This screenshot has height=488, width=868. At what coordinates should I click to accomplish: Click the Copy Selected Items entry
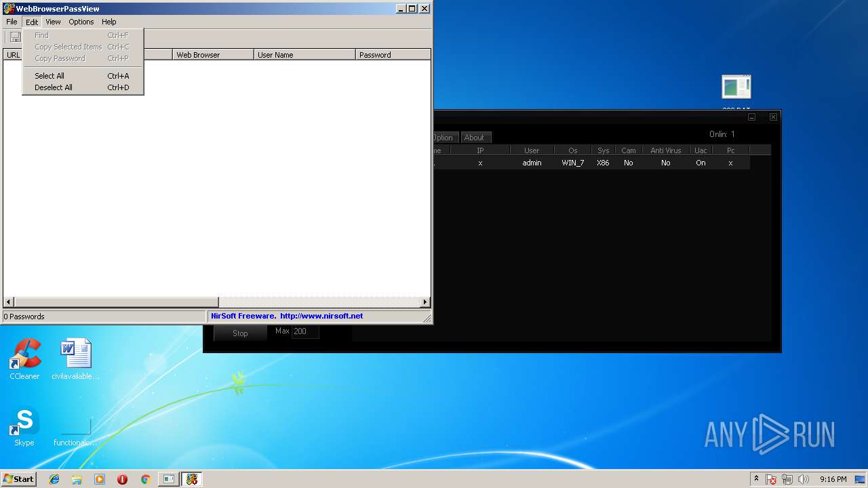[83, 47]
